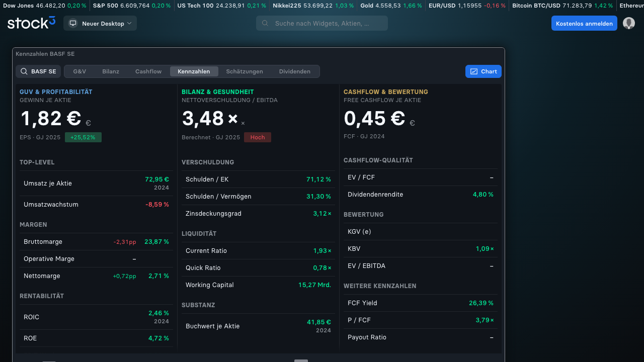The image size is (644, 362).
Task: Click the -2,31pp Bruttomarge change
Action: coord(125,242)
